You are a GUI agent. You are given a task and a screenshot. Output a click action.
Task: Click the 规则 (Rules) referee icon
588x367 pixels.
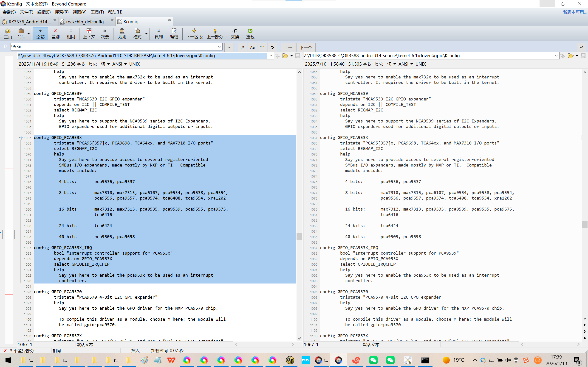(x=122, y=33)
